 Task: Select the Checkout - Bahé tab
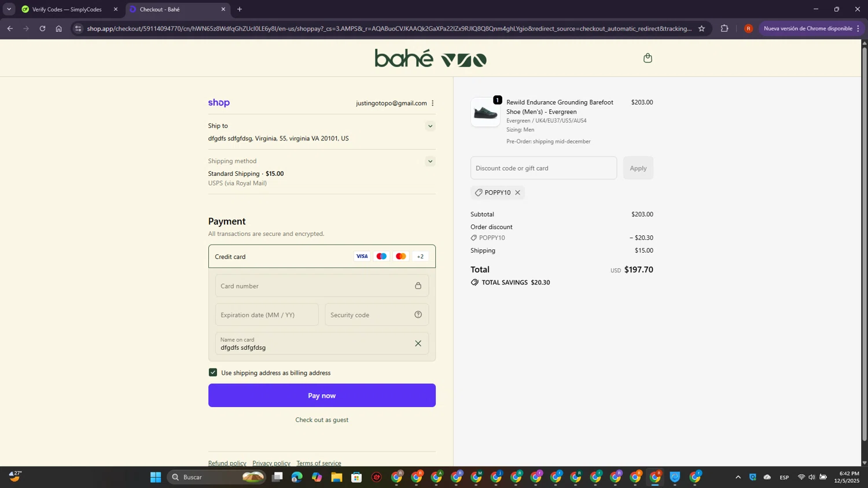178,9
